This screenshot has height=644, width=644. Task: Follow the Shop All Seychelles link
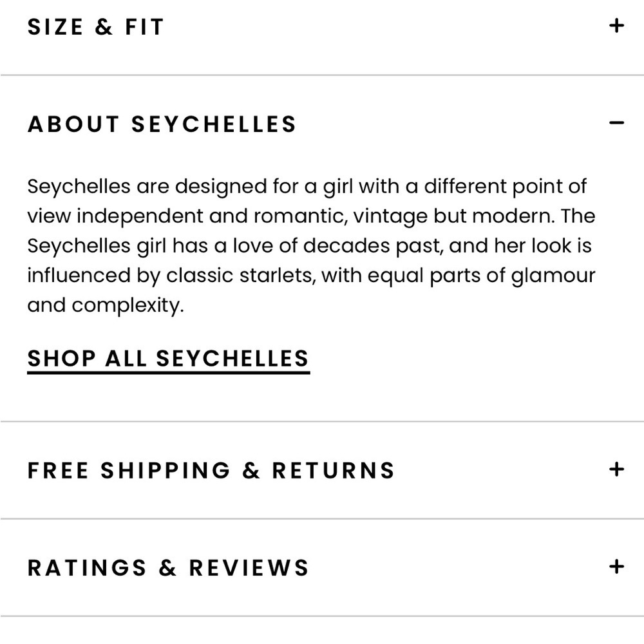[168, 360]
